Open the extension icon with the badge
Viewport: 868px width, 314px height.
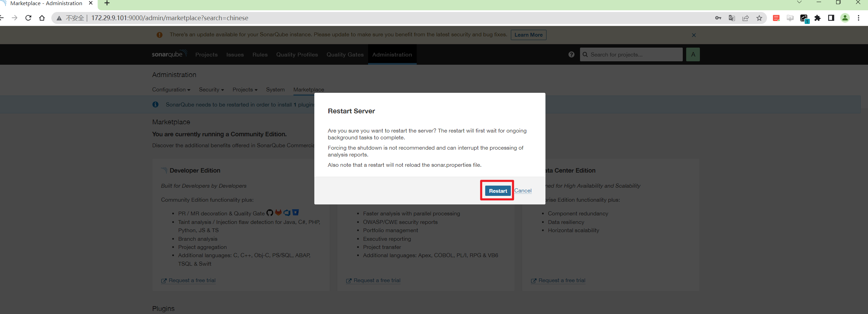[804, 18]
